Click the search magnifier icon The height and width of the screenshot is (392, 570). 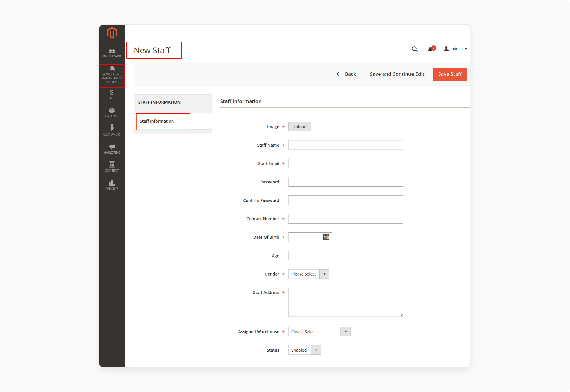coord(414,49)
